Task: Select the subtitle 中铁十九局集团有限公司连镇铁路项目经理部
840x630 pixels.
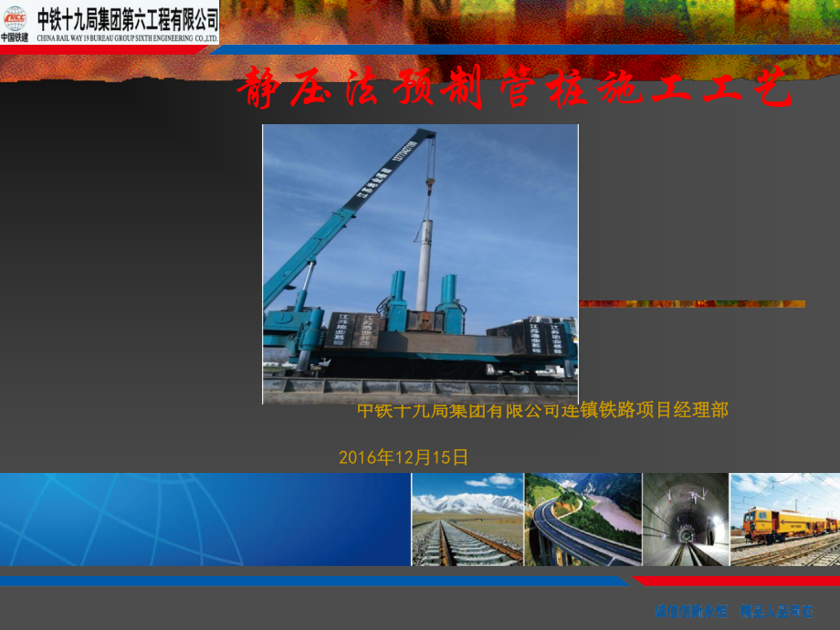Action: (x=542, y=410)
